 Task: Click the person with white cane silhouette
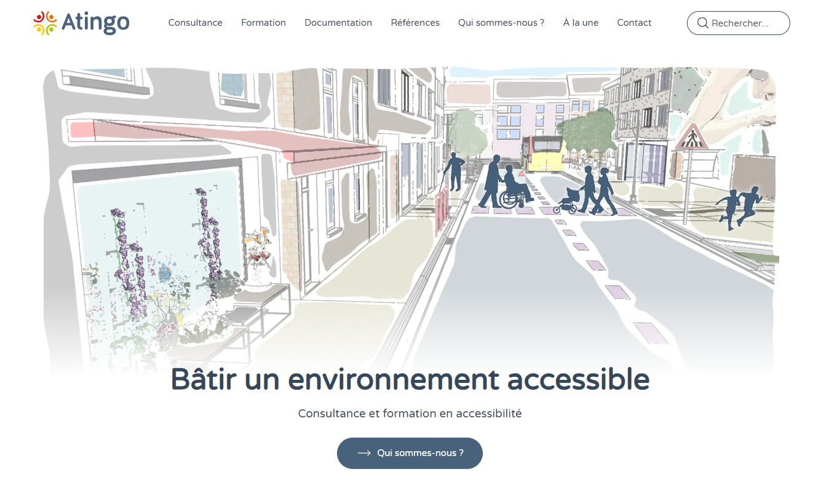click(454, 171)
